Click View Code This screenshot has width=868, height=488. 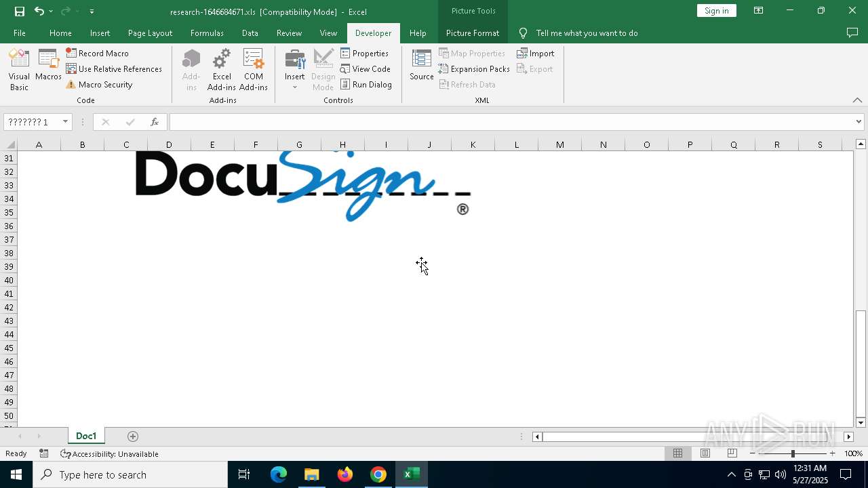coord(366,68)
